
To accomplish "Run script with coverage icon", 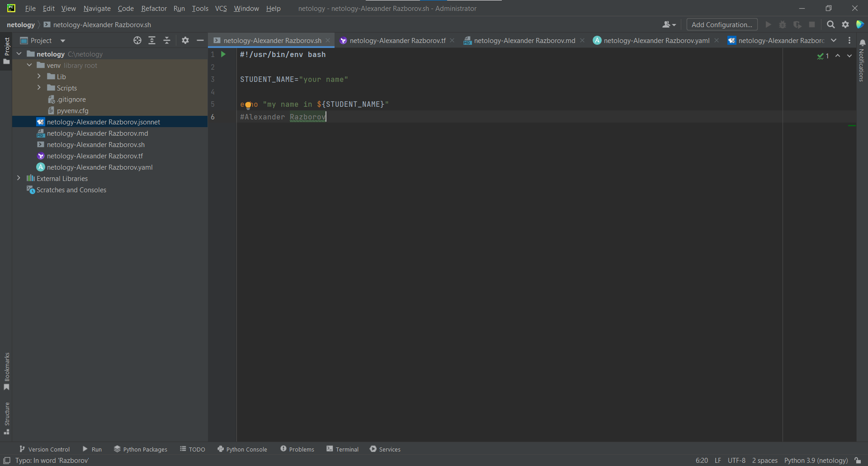I will [x=797, y=24].
